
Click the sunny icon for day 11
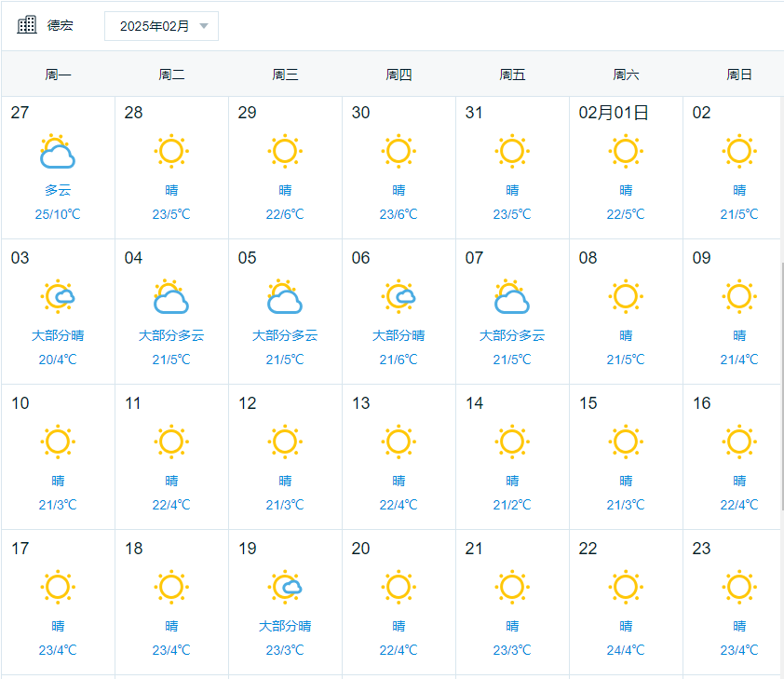pos(171,441)
